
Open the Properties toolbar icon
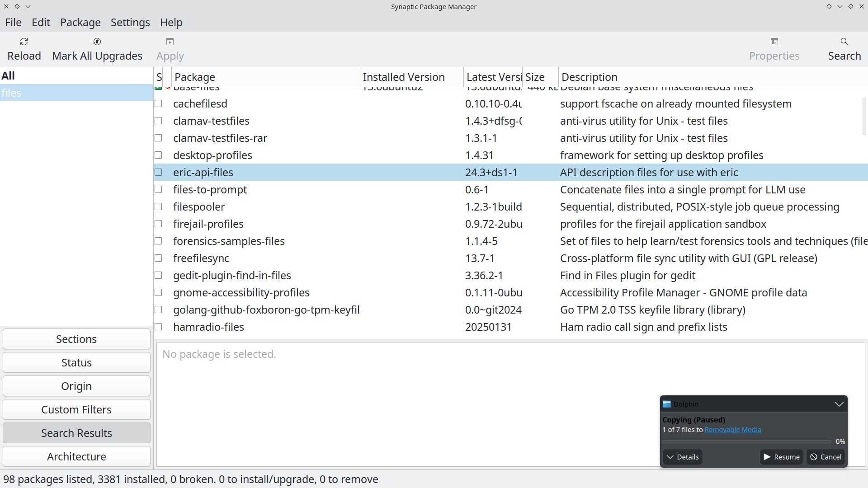[x=774, y=42]
